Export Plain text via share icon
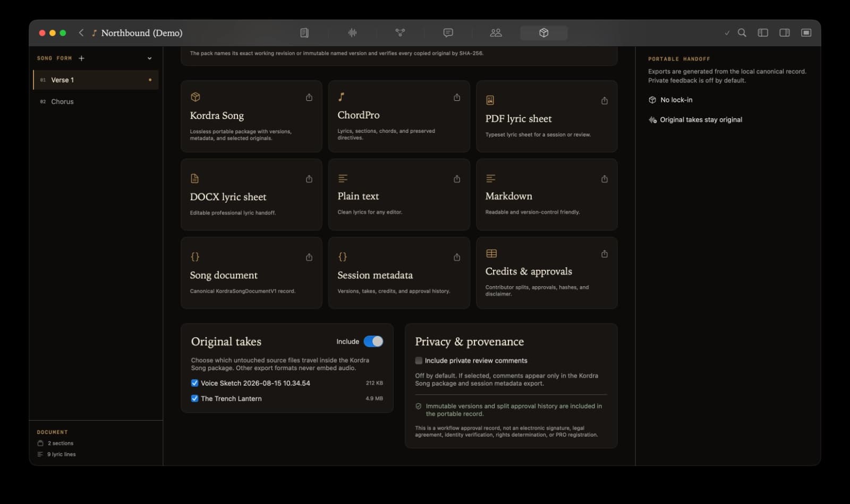Viewport: 850px width, 504px height. (457, 179)
